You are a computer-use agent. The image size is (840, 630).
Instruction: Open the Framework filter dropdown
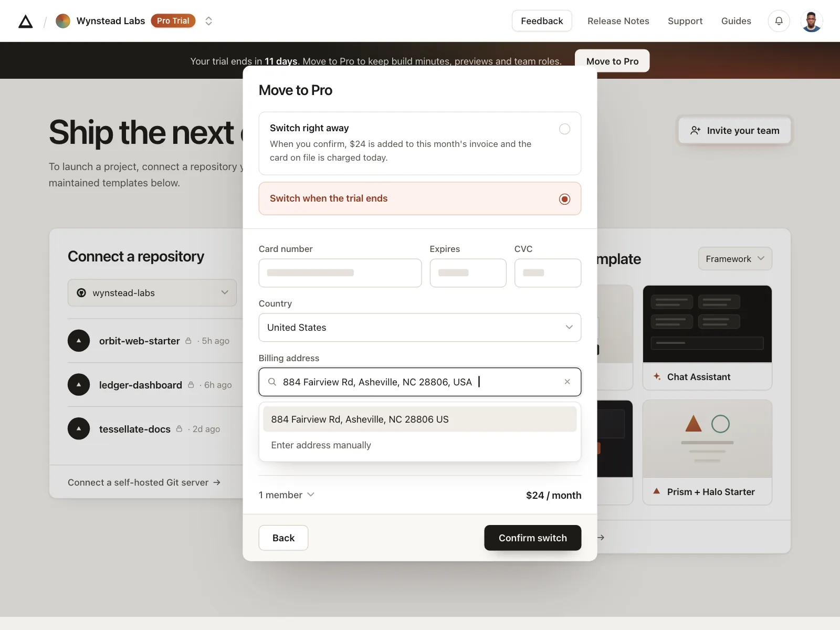pos(735,259)
